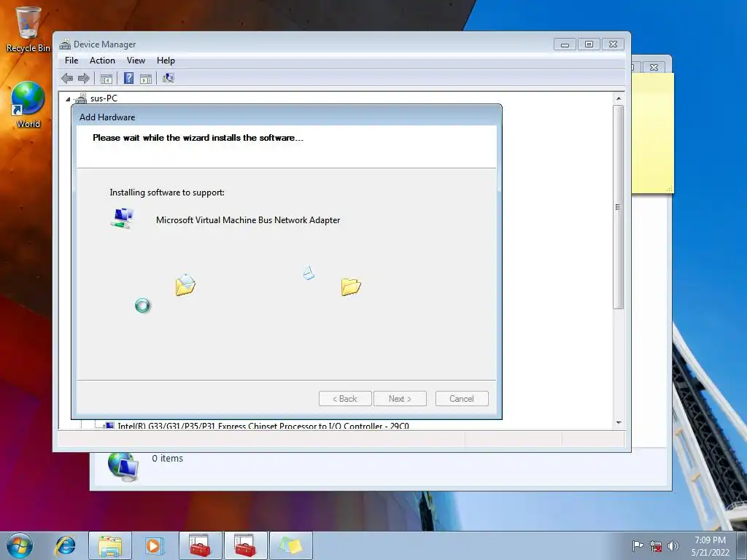Click the Next button in wizard
This screenshot has width=747, height=560.
point(400,399)
